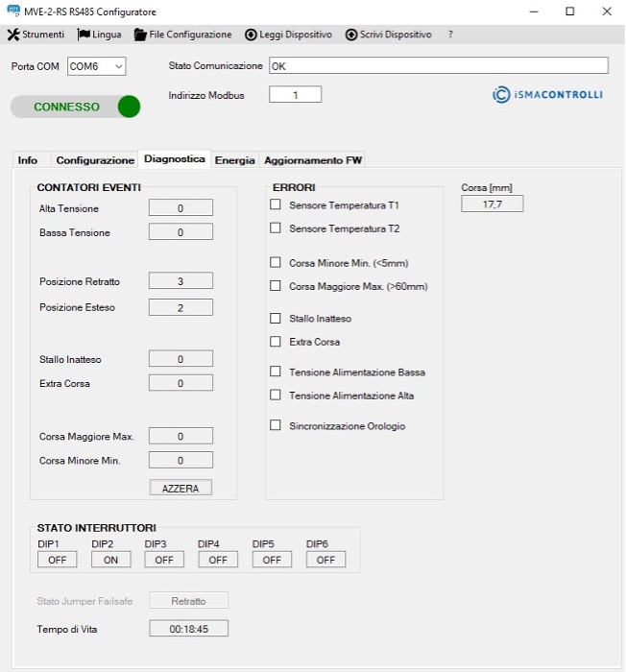This screenshot has width=626, height=672.
Task: Click the Lingua flag icon
Action: (x=84, y=35)
